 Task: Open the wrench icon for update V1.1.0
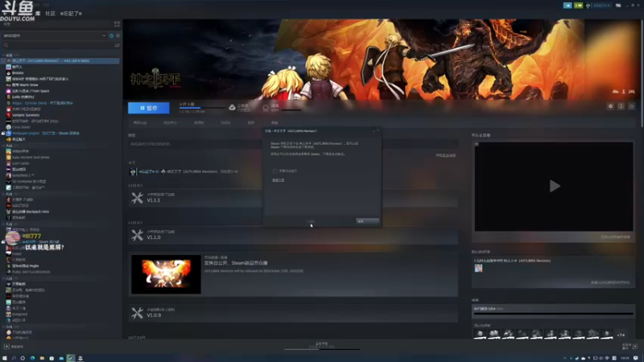coord(137,235)
